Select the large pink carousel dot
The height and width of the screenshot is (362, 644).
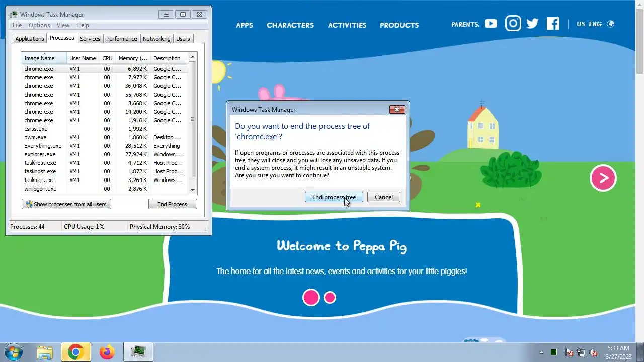(311, 297)
